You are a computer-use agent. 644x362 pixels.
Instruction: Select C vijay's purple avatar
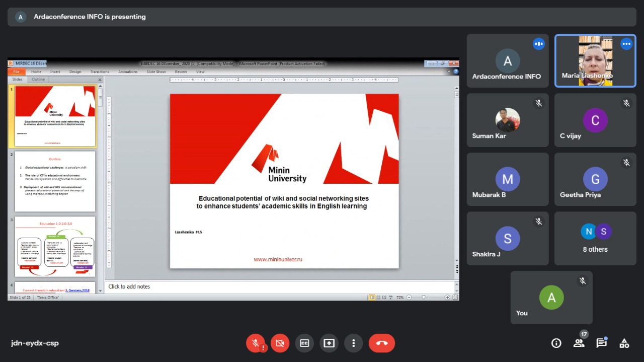pos(595,120)
